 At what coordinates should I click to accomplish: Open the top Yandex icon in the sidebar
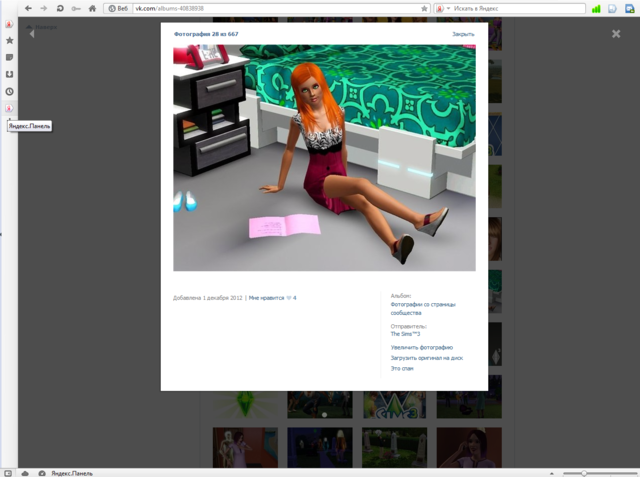coord(9,24)
